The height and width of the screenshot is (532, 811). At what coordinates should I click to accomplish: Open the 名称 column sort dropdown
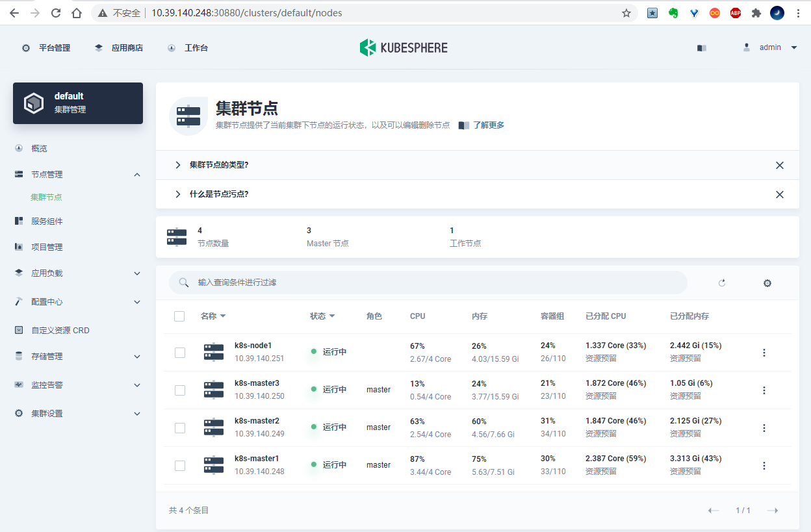(213, 316)
